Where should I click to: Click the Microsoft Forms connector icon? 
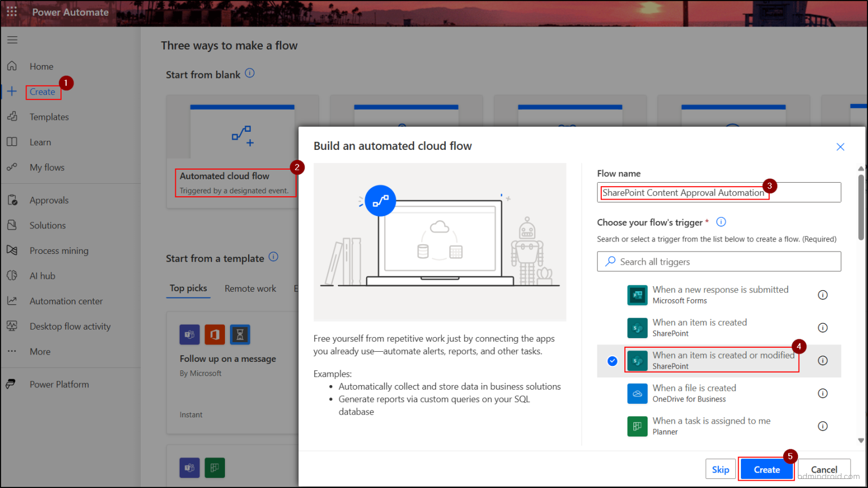(x=637, y=295)
